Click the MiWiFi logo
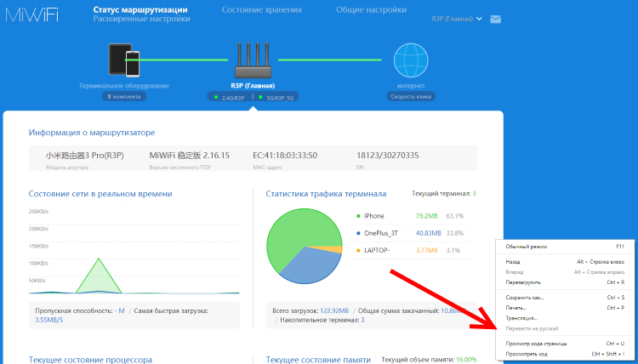This screenshot has height=364, width=638. [x=31, y=14]
